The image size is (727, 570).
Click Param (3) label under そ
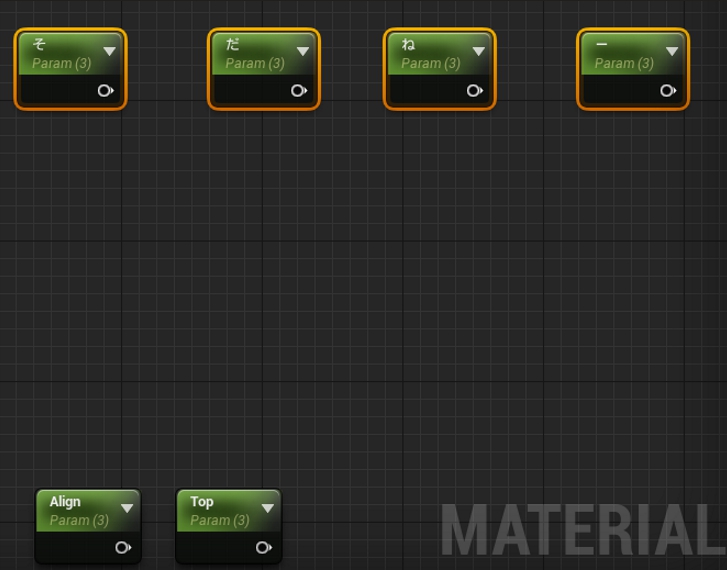coord(62,63)
